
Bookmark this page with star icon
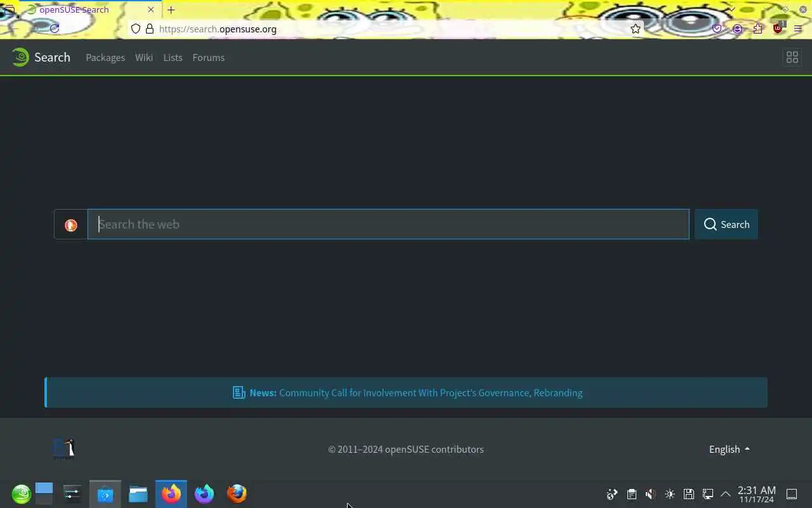tap(636, 29)
